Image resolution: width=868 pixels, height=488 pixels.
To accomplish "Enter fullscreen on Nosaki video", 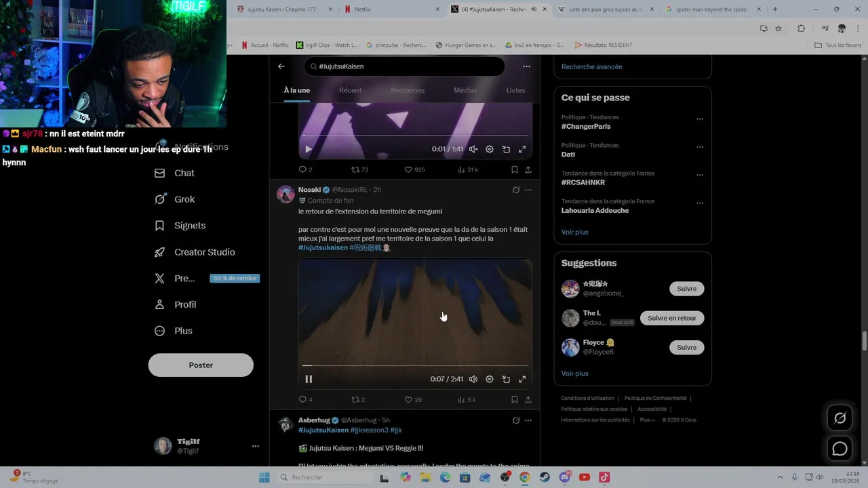I will 522,380.
